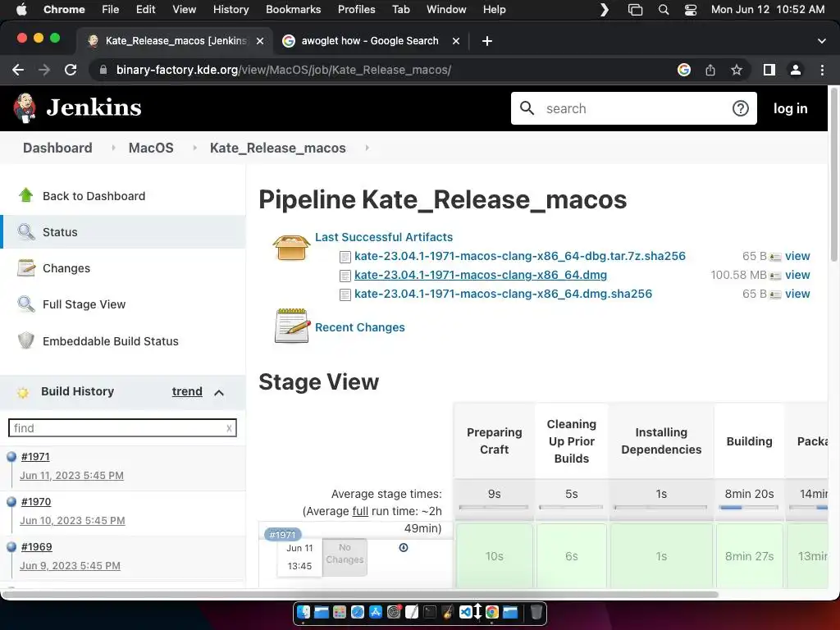Click the green Back to Dashboard arrow icon
The width and height of the screenshot is (840, 630).
pos(25,195)
